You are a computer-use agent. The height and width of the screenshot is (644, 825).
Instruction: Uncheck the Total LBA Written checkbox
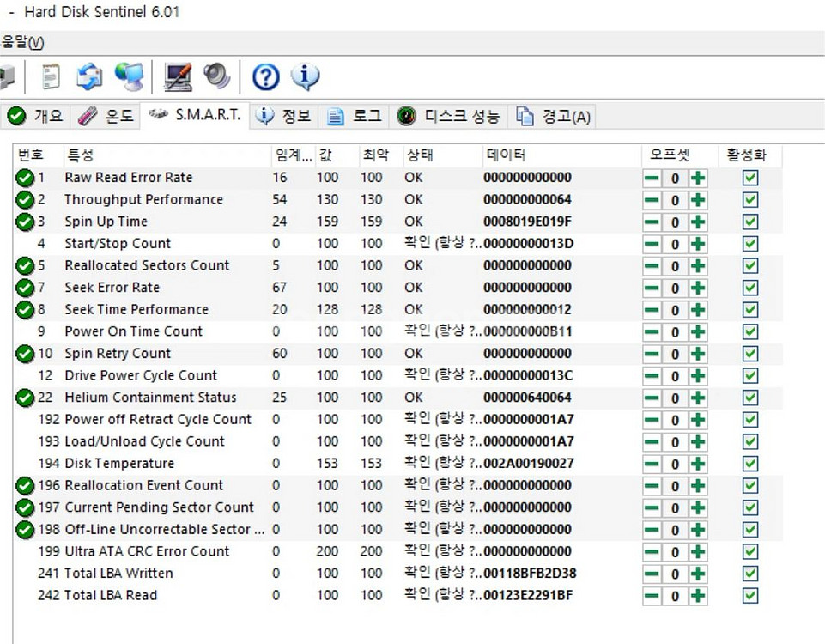click(750, 574)
